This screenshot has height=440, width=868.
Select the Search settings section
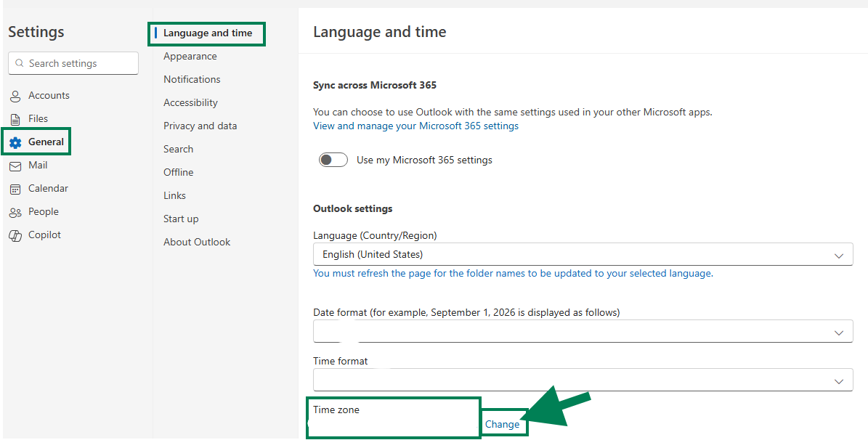(178, 150)
